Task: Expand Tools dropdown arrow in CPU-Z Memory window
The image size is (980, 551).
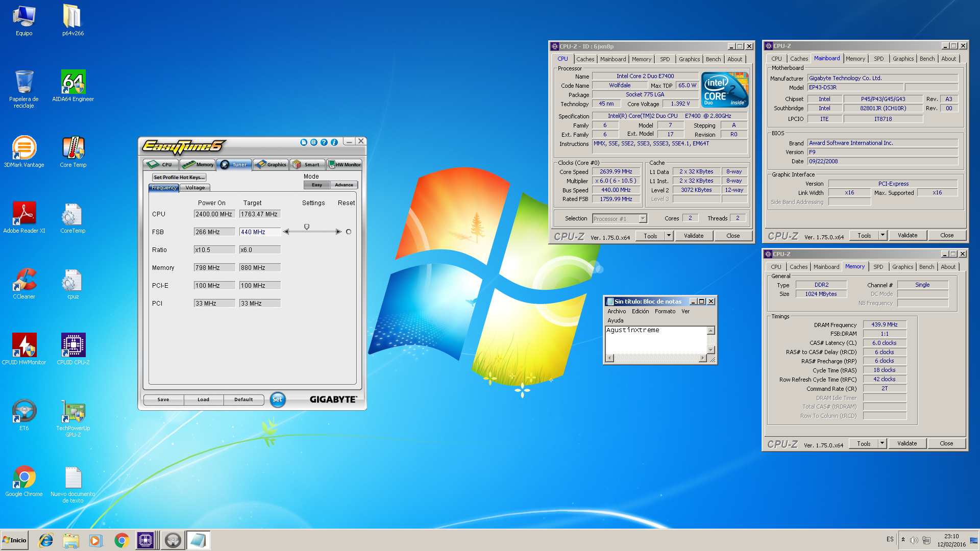Action: point(883,443)
